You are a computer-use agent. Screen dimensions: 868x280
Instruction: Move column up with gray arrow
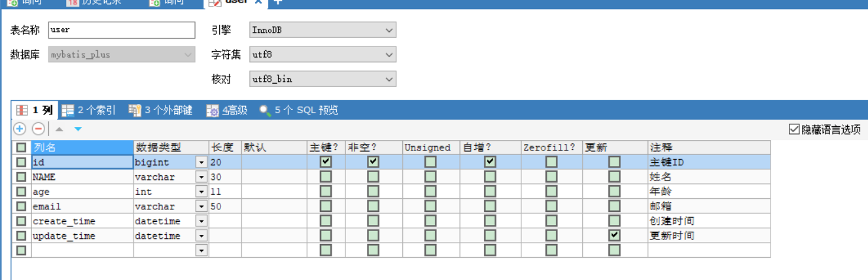click(59, 129)
